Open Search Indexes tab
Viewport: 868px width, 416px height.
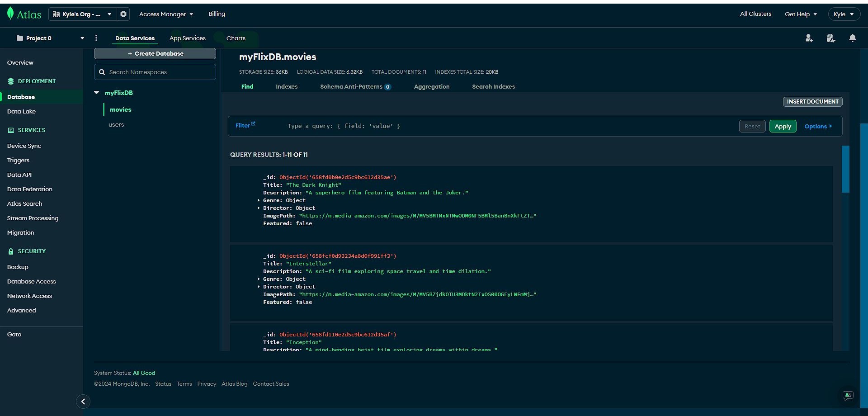tap(493, 86)
